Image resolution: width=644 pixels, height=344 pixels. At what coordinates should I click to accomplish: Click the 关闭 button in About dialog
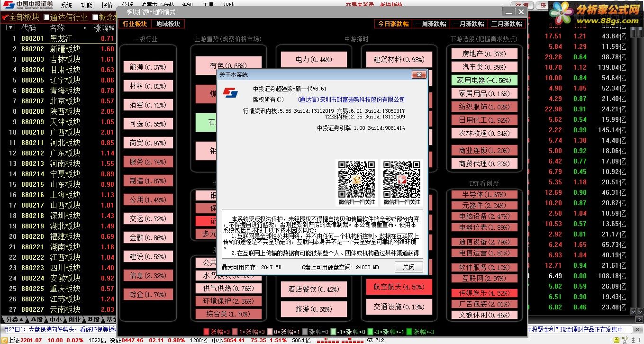(x=409, y=267)
